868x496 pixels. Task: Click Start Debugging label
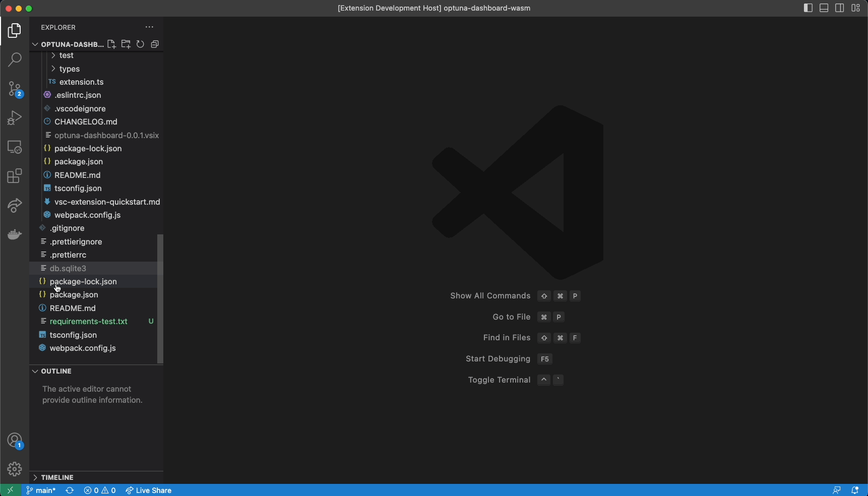tap(498, 359)
